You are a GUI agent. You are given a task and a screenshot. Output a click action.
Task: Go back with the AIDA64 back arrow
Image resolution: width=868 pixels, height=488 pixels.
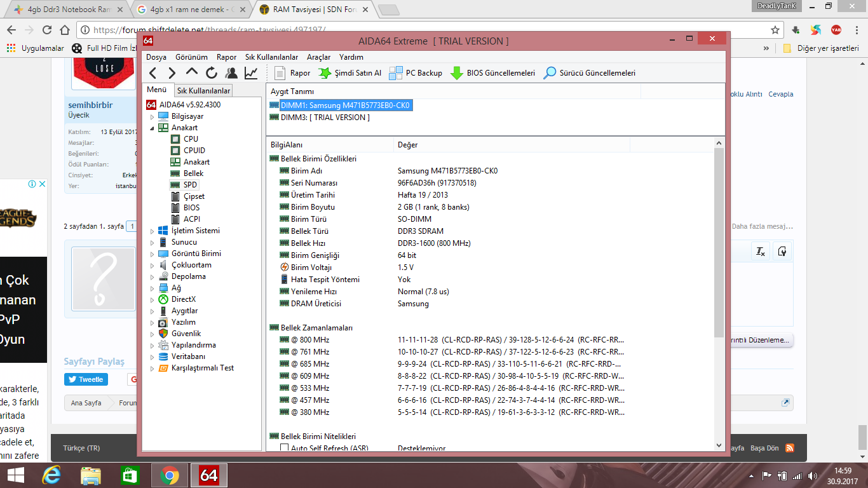(x=153, y=73)
